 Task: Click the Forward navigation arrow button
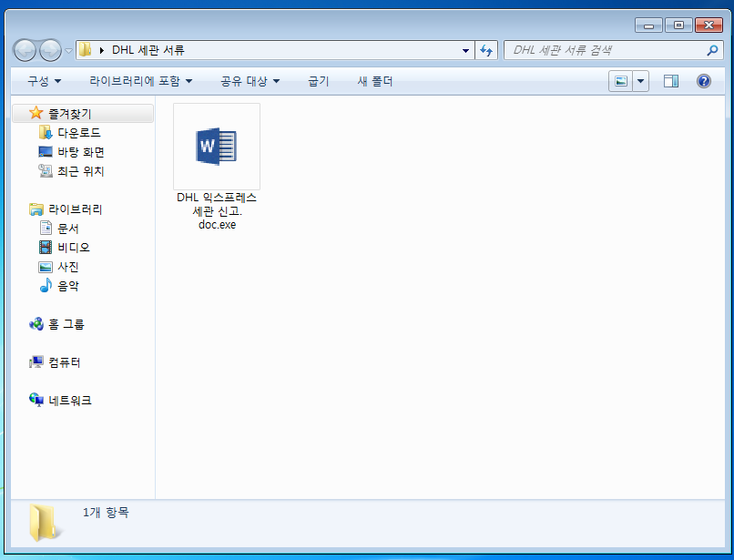coord(51,50)
